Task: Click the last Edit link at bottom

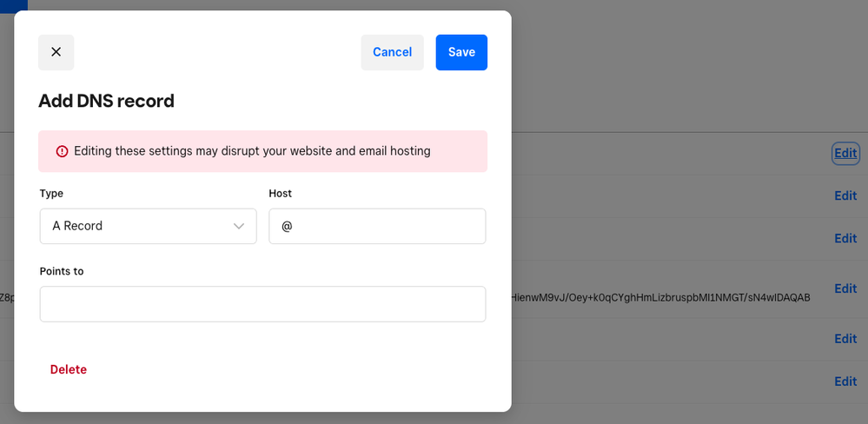Action: click(845, 381)
